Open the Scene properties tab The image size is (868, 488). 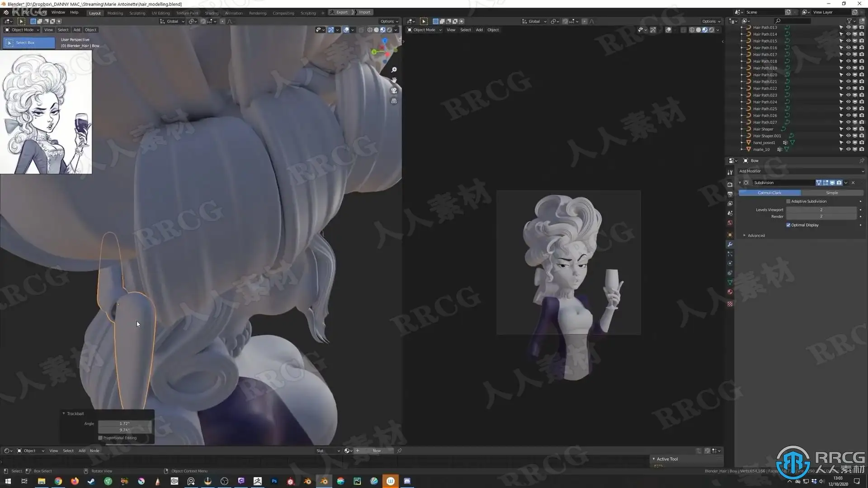730,213
